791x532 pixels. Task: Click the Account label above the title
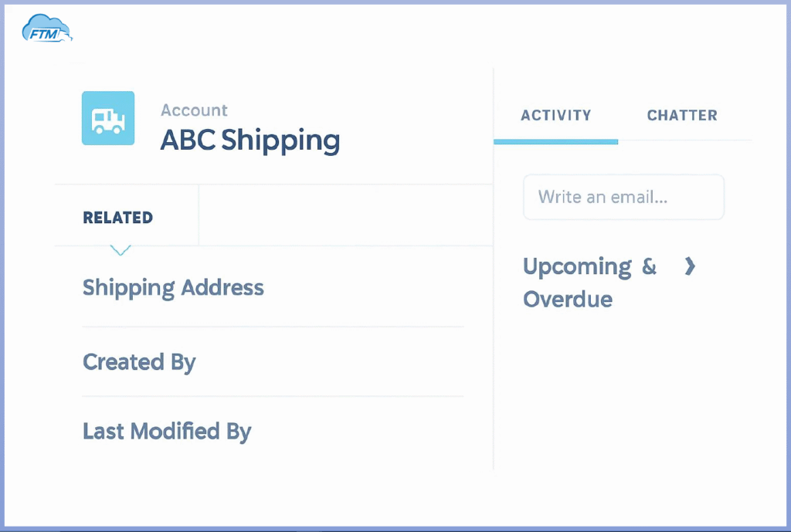(x=194, y=110)
